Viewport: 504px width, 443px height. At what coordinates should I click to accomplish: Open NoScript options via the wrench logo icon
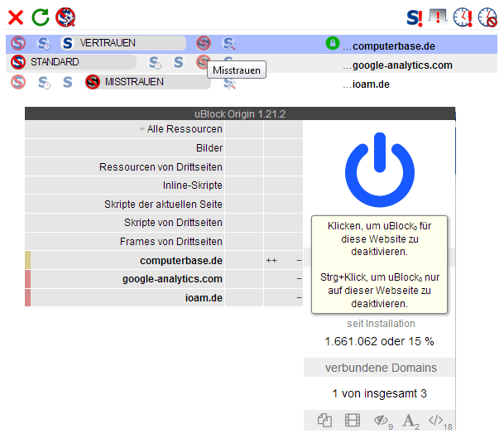[65, 17]
